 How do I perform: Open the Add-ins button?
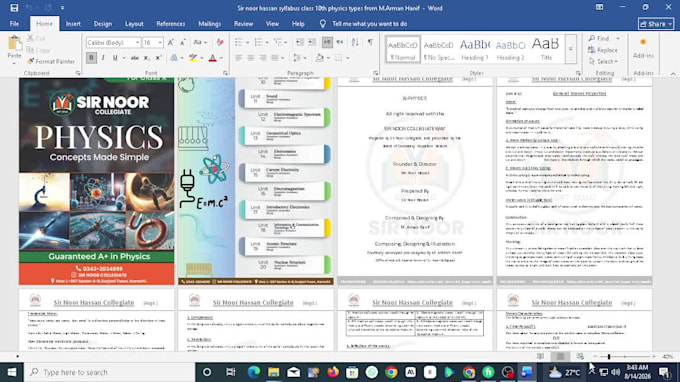tap(643, 48)
